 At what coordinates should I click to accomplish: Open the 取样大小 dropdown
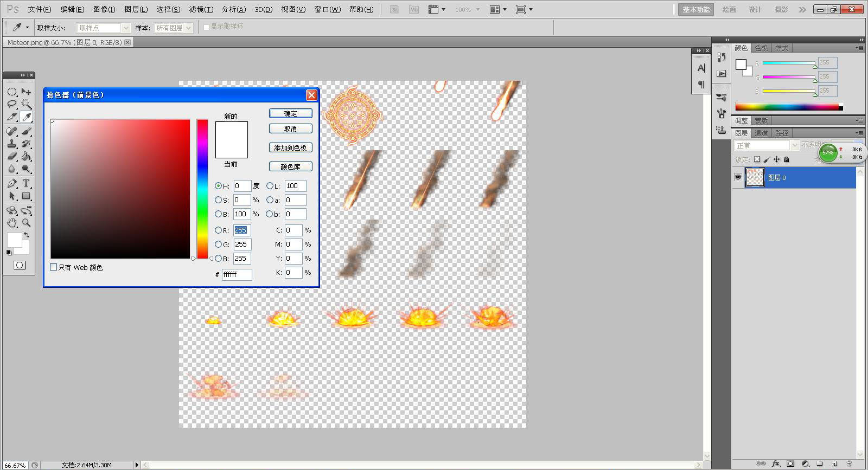(104, 28)
